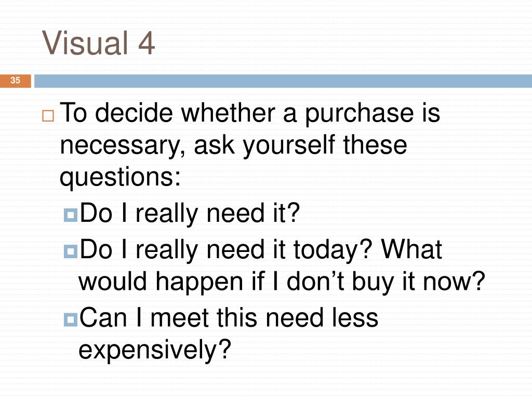Click the word 'What' in second sub-bullet

coord(411,249)
